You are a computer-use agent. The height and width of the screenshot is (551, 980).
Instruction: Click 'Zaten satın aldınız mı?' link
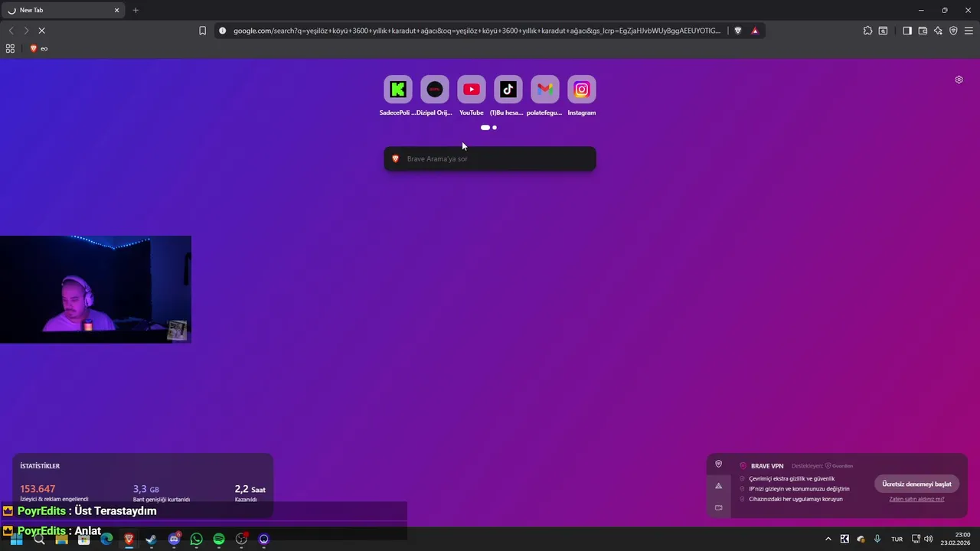(x=916, y=499)
